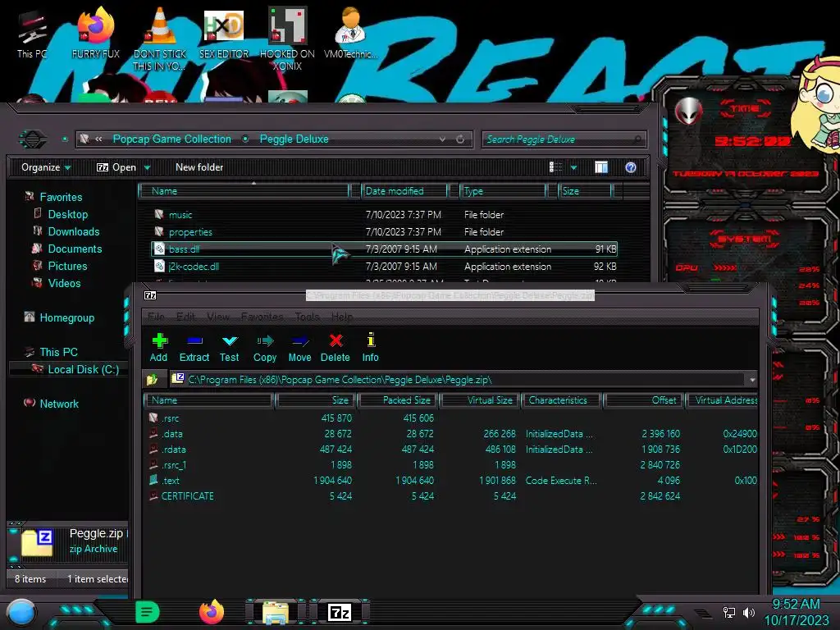Click the change view icon in Explorer

pos(555,167)
